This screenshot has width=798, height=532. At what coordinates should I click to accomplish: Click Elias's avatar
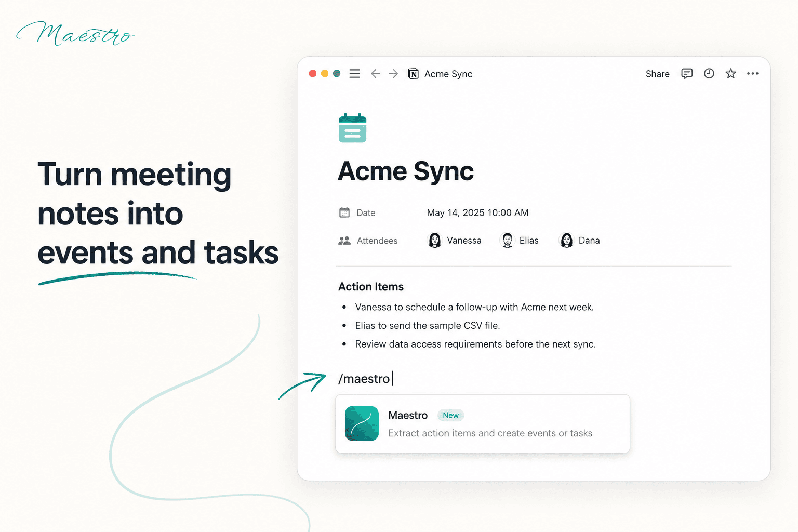pyautogui.click(x=508, y=240)
